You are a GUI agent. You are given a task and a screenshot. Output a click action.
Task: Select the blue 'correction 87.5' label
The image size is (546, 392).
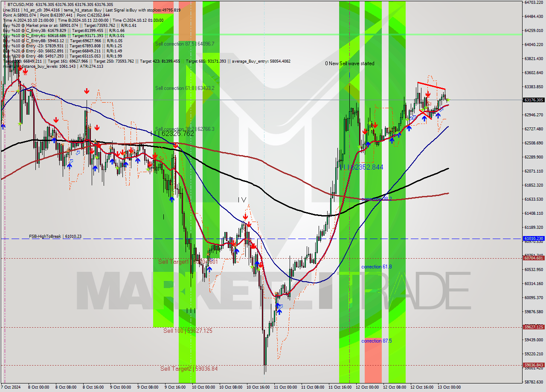point(377,341)
